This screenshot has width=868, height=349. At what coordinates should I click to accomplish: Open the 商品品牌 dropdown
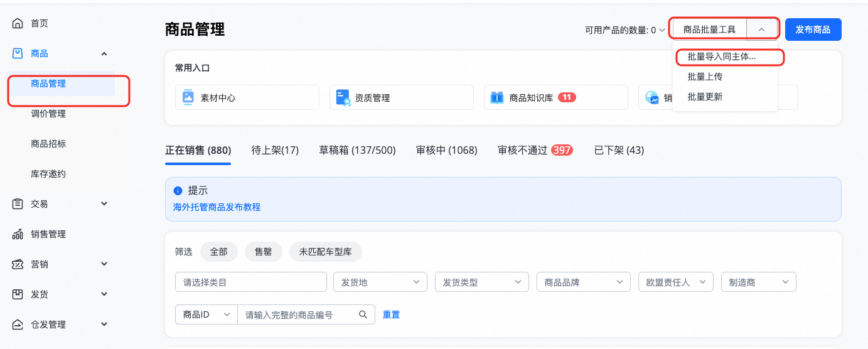(x=583, y=282)
